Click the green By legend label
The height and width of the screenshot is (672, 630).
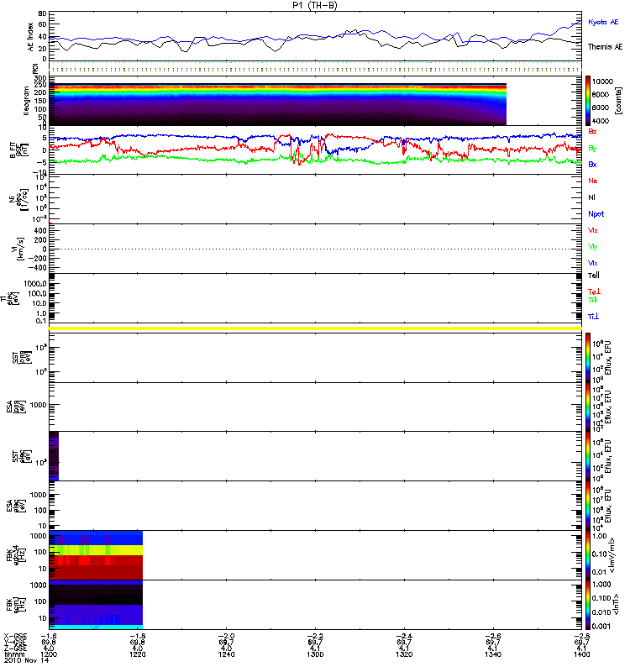point(592,149)
